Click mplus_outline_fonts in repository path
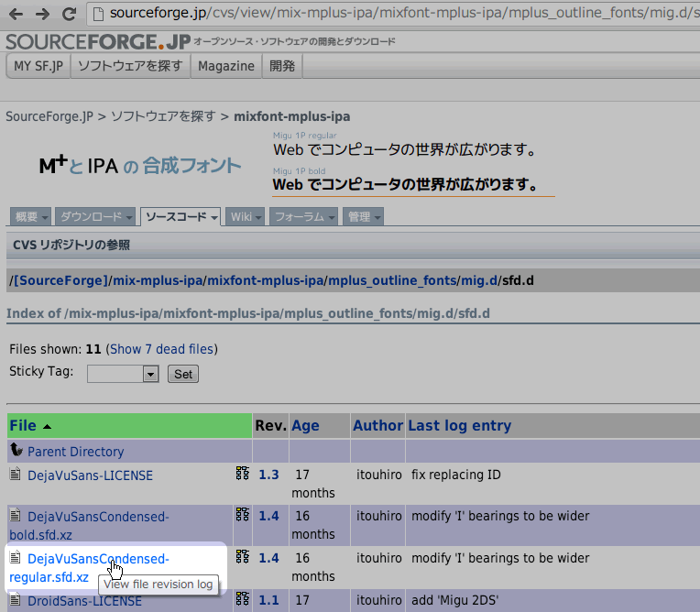This screenshot has height=612, width=700. 392,280
